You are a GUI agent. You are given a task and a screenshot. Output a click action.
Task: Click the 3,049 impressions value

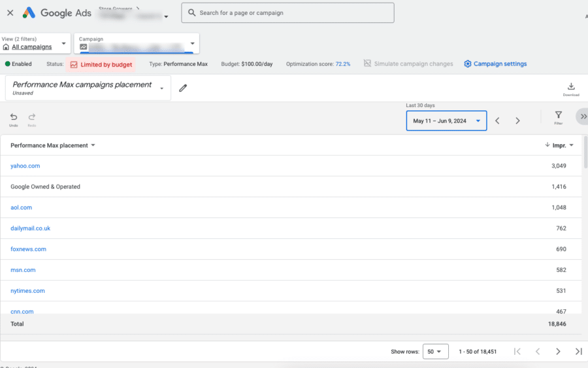tap(559, 166)
